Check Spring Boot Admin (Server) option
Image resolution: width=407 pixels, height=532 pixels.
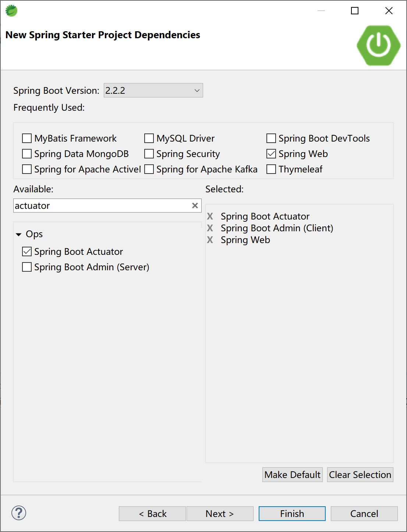pos(27,267)
